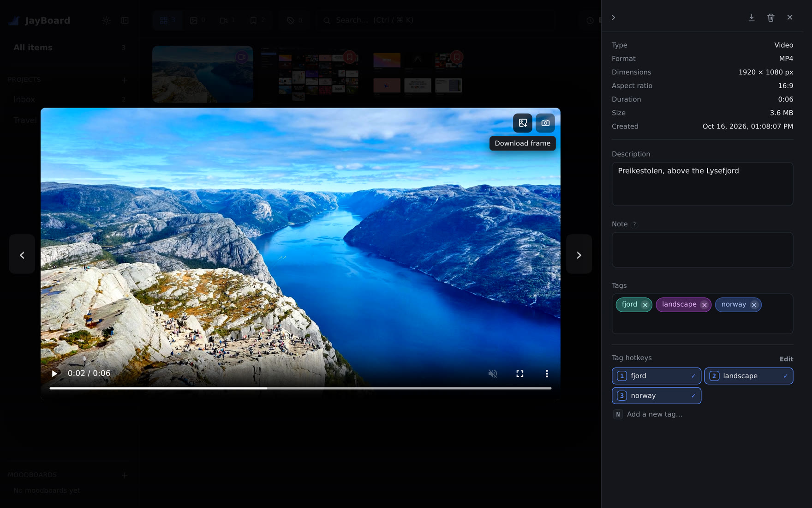Select the all-items grid filter tab

coord(167,20)
